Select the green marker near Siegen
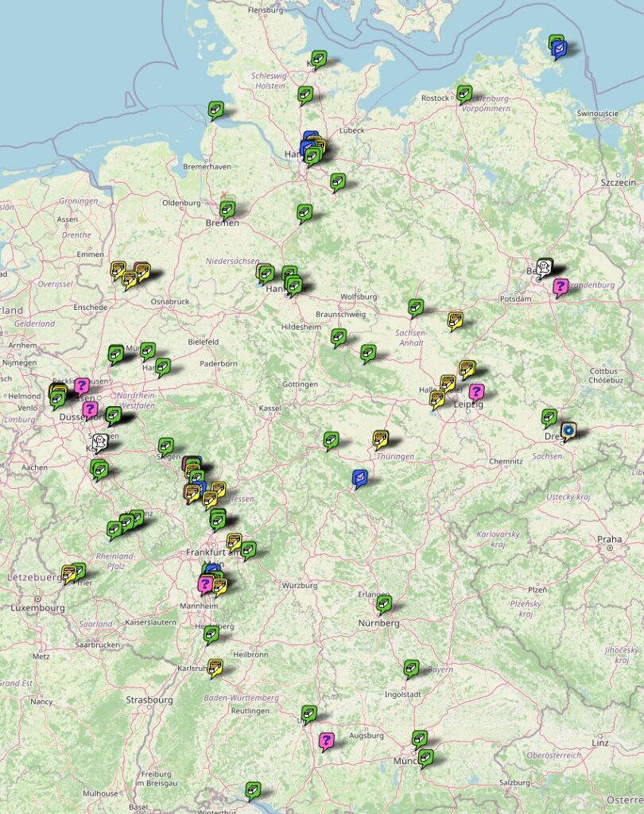This screenshot has width=644, height=814. 165,447
